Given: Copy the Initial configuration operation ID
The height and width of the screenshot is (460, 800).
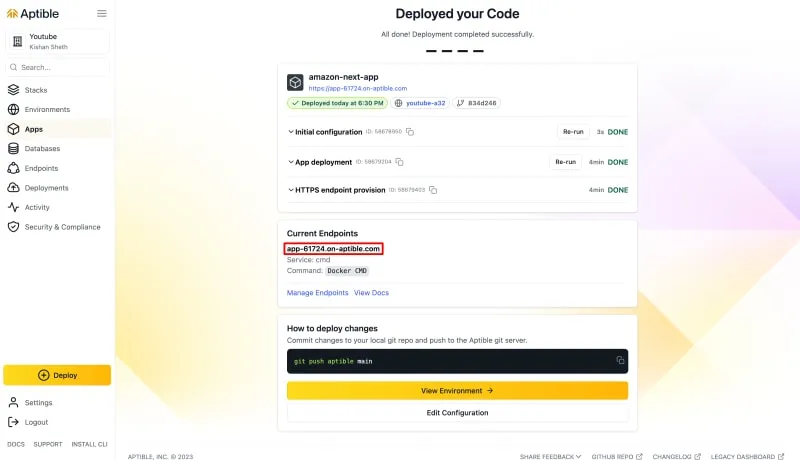Looking at the screenshot, I should click(x=410, y=132).
